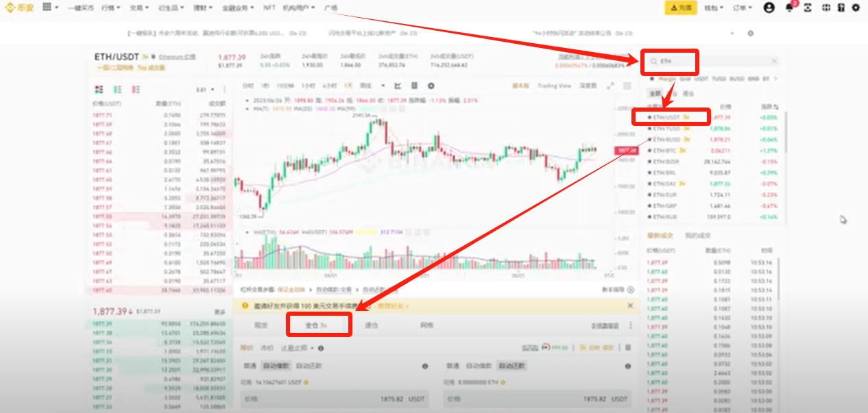Open the settings gear in top bar
Viewport: 868px width, 413px height.
click(856, 8)
